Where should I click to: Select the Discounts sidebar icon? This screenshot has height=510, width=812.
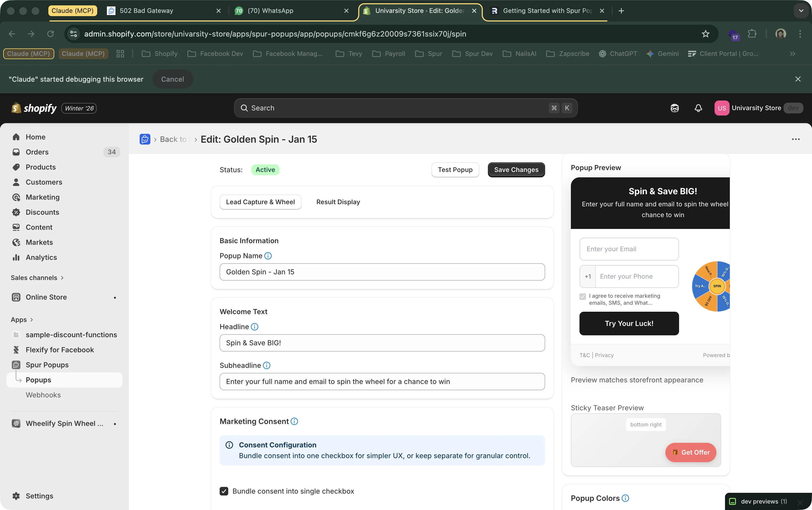[16, 212]
